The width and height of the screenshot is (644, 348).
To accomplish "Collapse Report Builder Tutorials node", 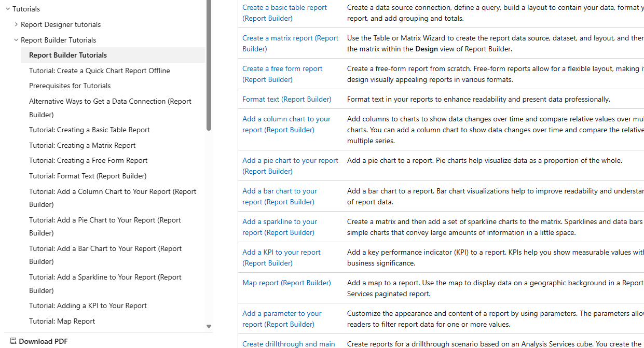I will pyautogui.click(x=16, y=40).
